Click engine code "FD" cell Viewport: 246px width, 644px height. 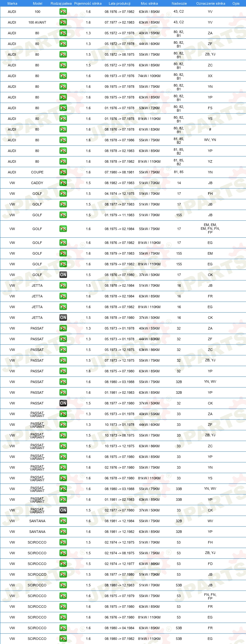pyautogui.click(x=210, y=564)
